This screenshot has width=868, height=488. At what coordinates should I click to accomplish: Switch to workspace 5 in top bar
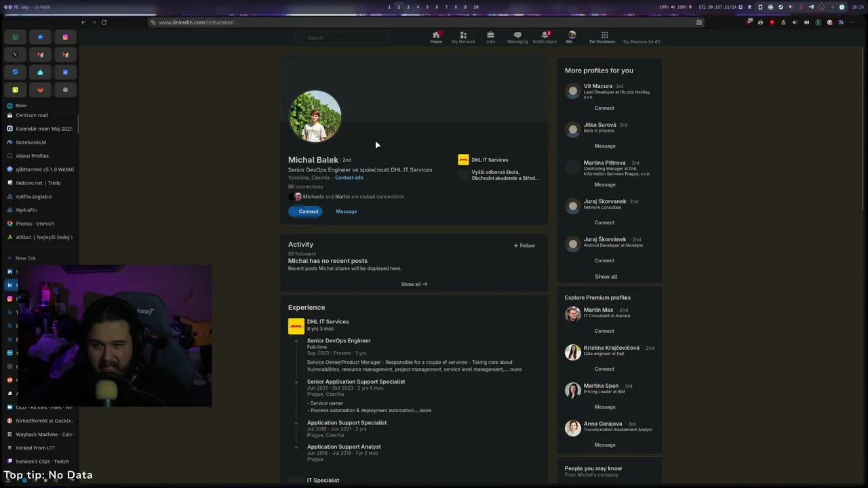(427, 7)
